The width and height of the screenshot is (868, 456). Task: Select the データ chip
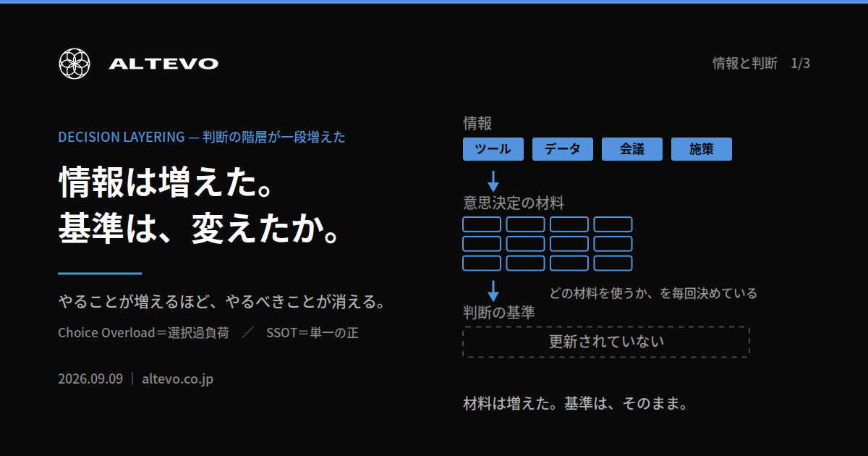pyautogui.click(x=563, y=149)
